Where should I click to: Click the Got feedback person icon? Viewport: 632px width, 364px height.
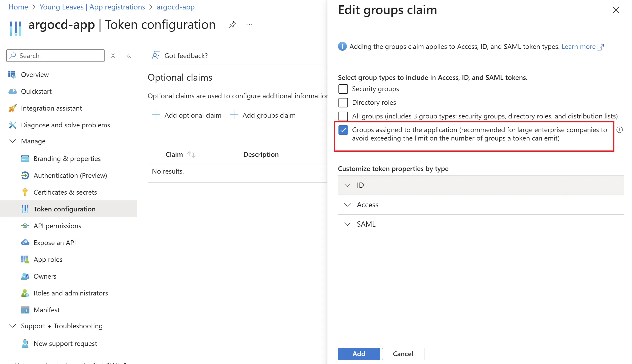pyautogui.click(x=156, y=55)
